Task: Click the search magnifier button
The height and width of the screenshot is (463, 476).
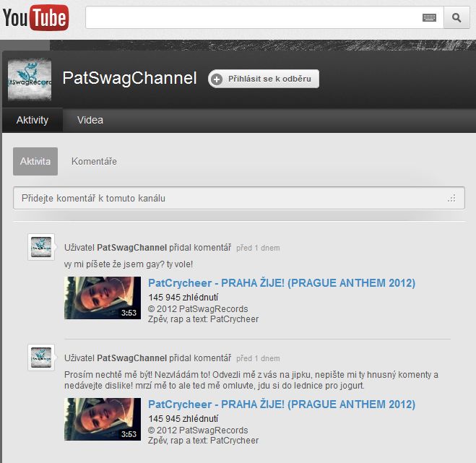Action: 456,17
